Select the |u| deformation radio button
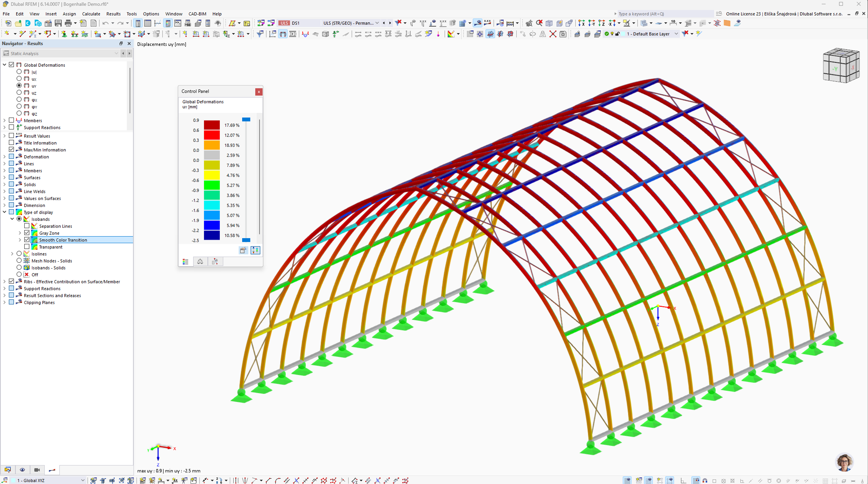 (x=19, y=72)
